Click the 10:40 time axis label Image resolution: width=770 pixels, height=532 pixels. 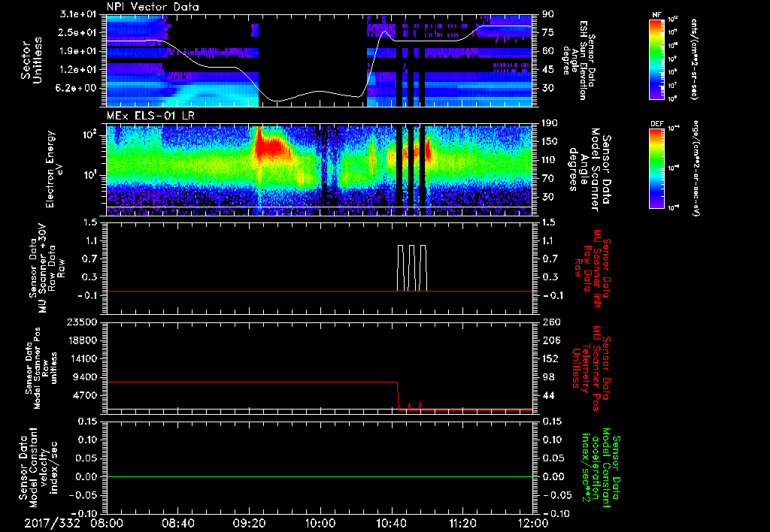point(391,523)
